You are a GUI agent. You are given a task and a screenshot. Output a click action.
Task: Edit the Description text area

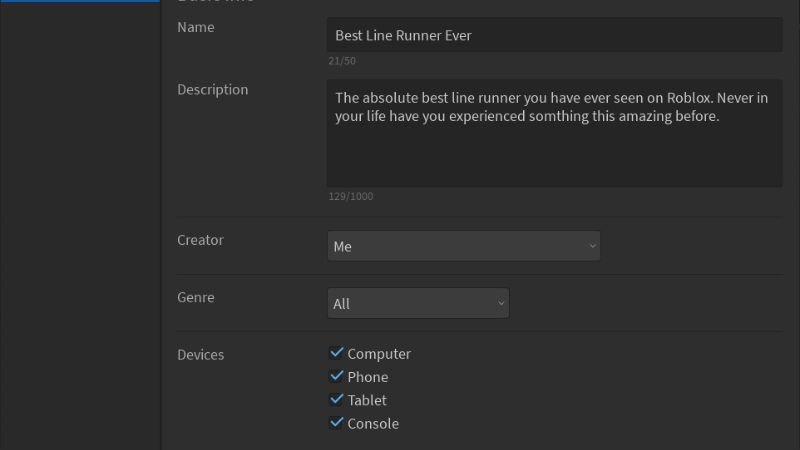point(555,133)
